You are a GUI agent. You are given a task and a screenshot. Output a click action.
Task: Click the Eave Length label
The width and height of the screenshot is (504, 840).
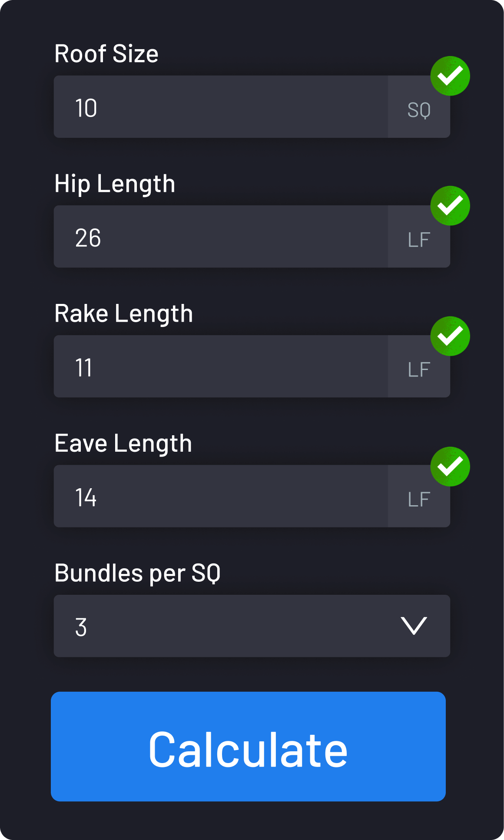click(123, 443)
